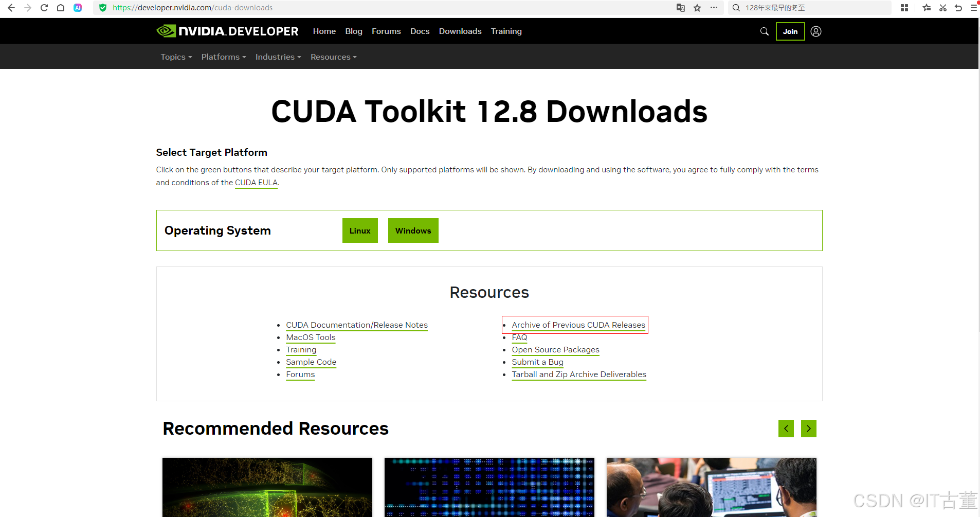Open the browser hamburger menu
Image resolution: width=980 pixels, height=517 pixels.
point(974,8)
